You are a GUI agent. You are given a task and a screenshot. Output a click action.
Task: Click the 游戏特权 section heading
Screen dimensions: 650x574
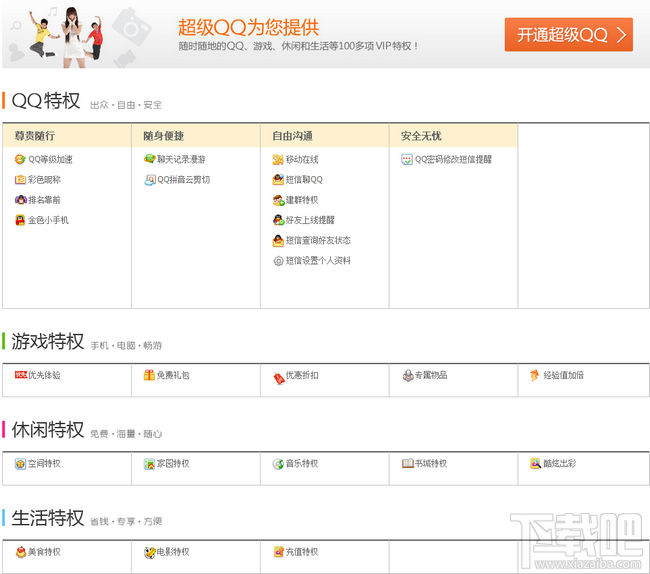(x=48, y=341)
